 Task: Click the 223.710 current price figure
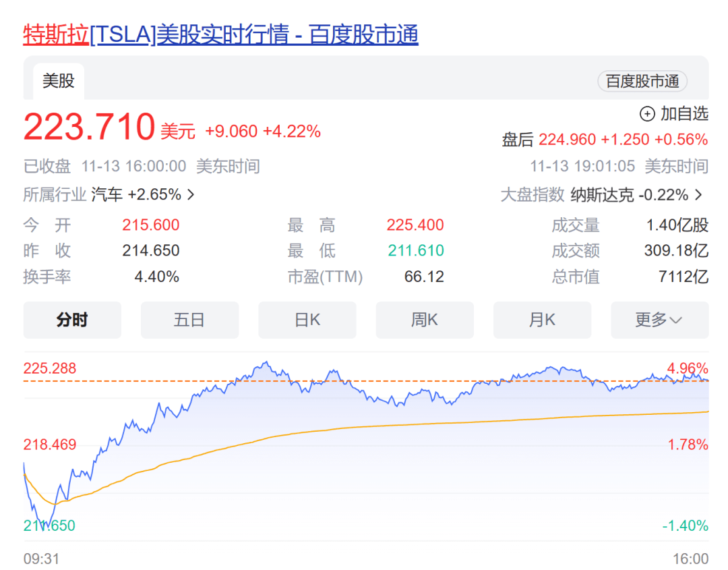click(x=90, y=127)
